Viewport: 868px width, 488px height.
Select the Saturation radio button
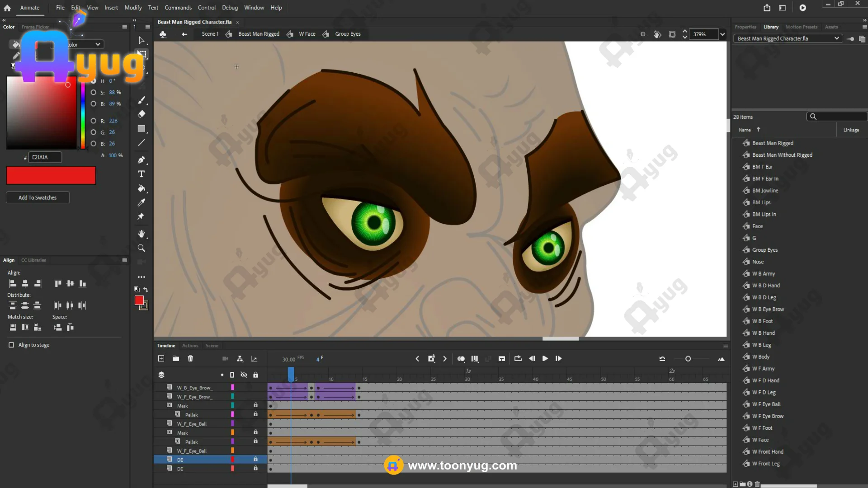click(x=94, y=92)
